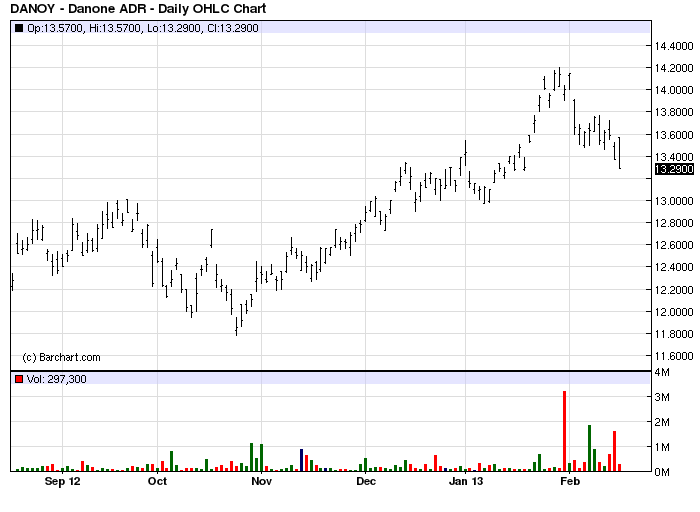Click the 13.0000 price axis label
The height and width of the screenshot is (512, 700).
click(x=674, y=201)
